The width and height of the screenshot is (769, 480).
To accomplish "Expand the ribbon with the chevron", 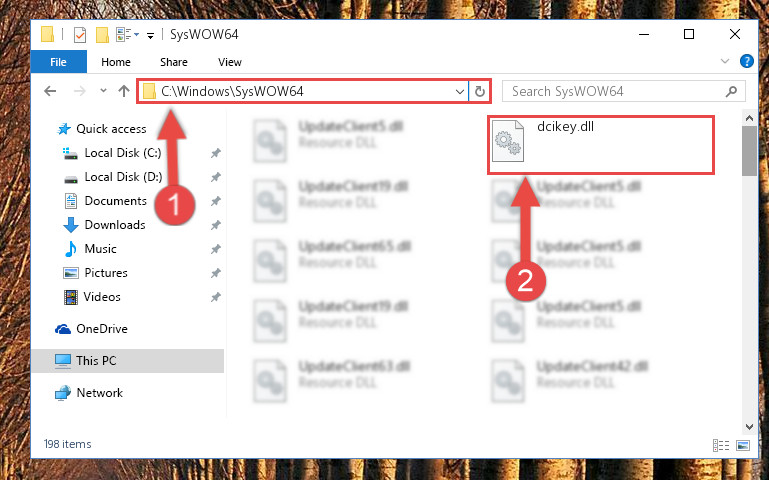I will pyautogui.click(x=724, y=61).
